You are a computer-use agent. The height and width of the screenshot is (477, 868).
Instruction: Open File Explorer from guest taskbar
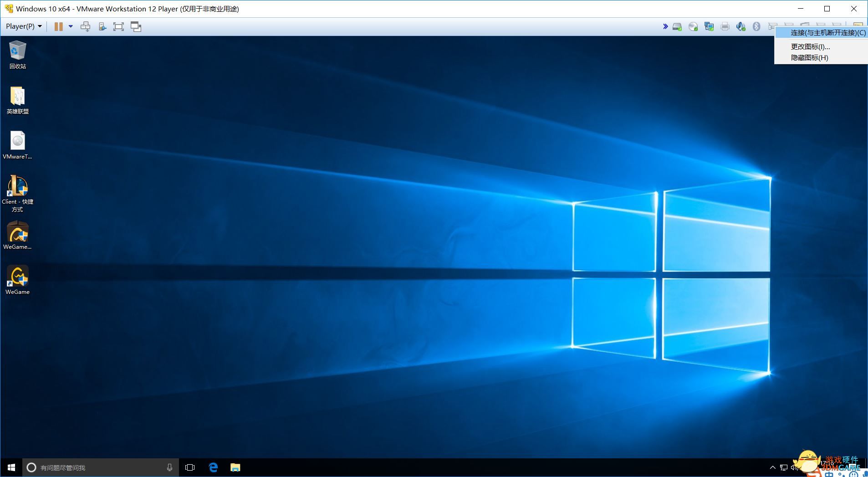pyautogui.click(x=235, y=467)
